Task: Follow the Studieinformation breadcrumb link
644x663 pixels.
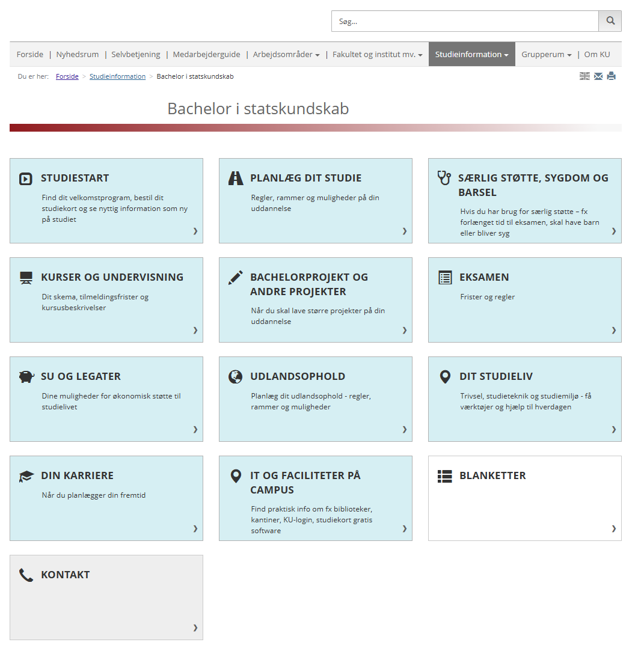Action: click(x=117, y=76)
